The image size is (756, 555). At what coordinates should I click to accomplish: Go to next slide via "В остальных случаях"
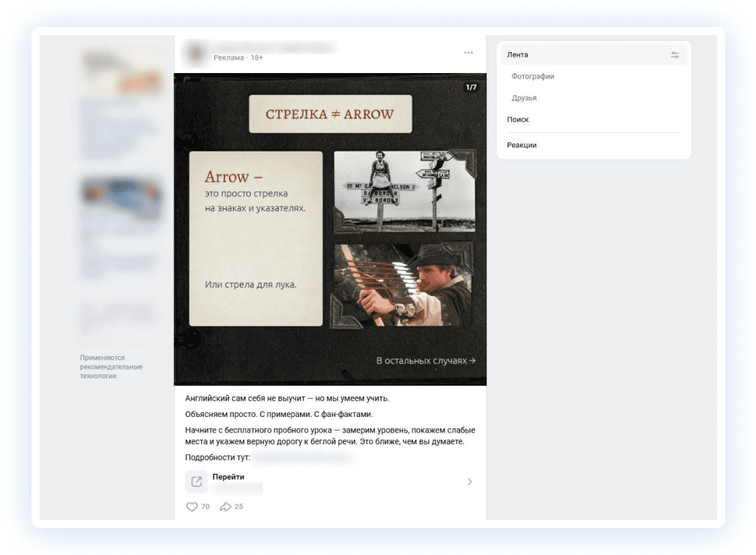coord(426,361)
